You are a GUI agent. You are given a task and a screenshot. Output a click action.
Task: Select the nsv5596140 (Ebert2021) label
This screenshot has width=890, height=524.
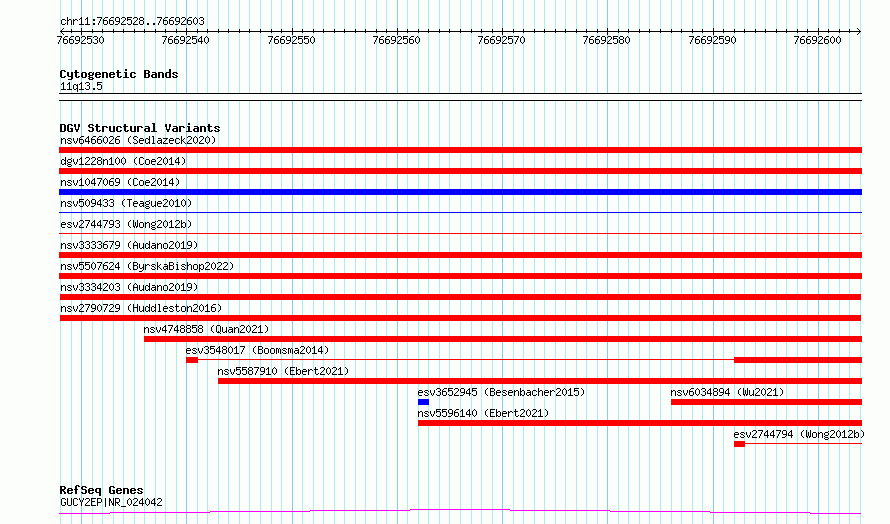(484, 413)
